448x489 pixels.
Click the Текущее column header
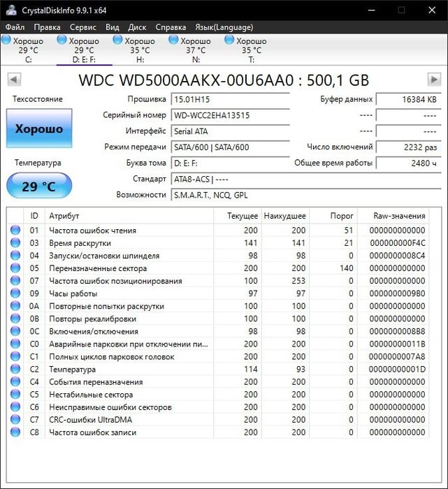238,216
